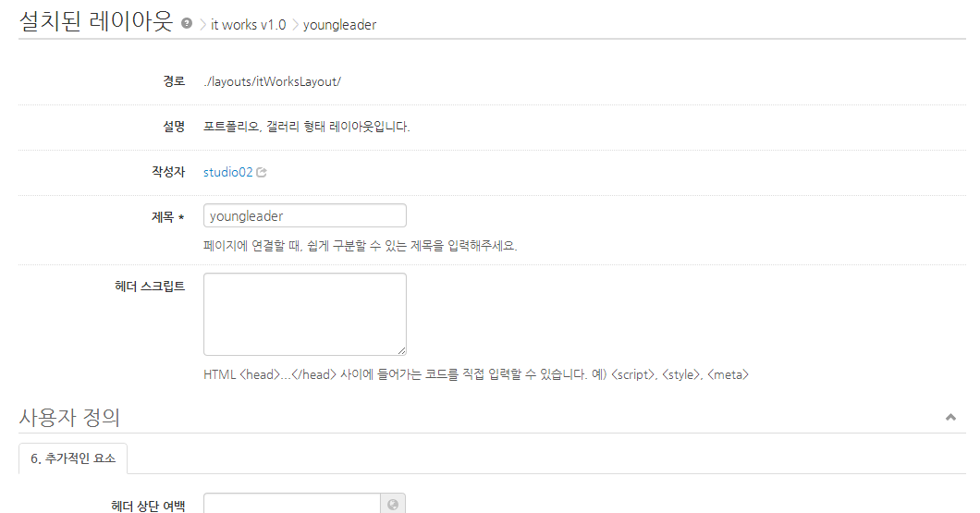
Task: Click the HTML head hint text below textarea
Action: tap(475, 374)
